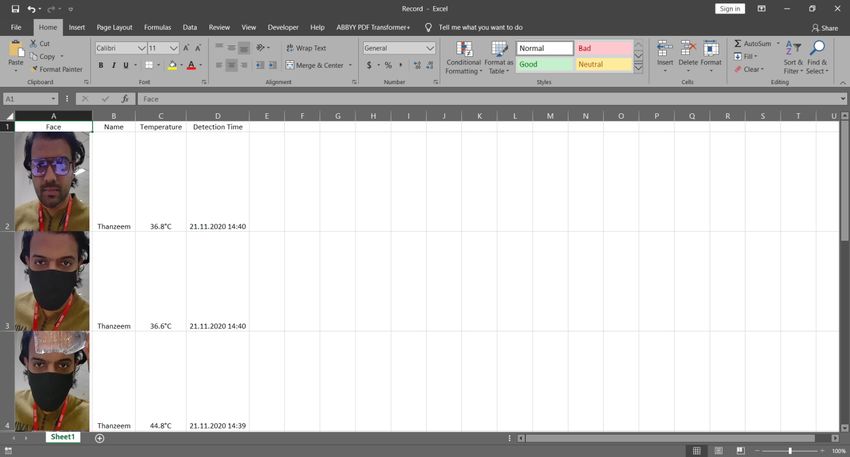
Task: Click the AutoSum sigma icon
Action: click(x=738, y=43)
